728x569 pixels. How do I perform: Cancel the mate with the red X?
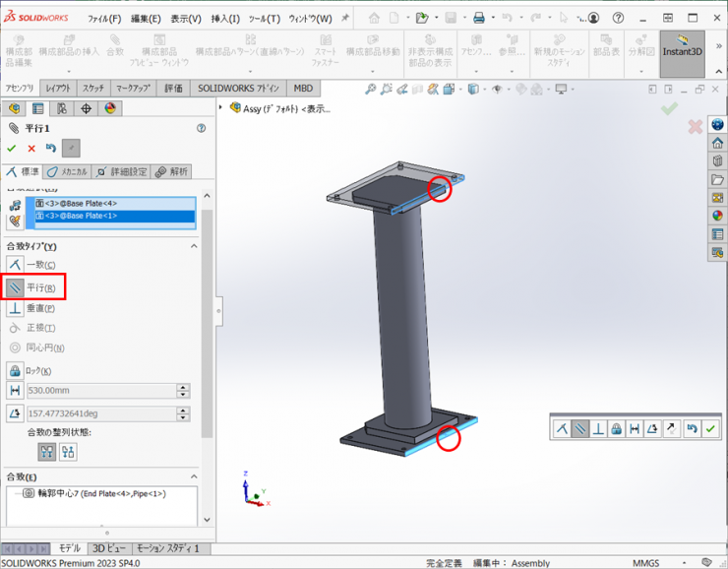pos(31,149)
